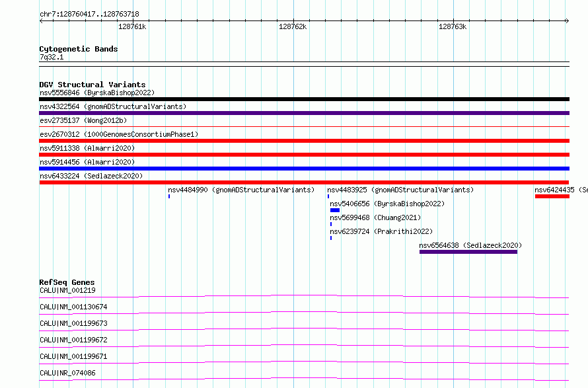Viewport: 588px width, 388px height.
Task: Open CALU|NM_001199671 transcript label
Action: coord(73,356)
